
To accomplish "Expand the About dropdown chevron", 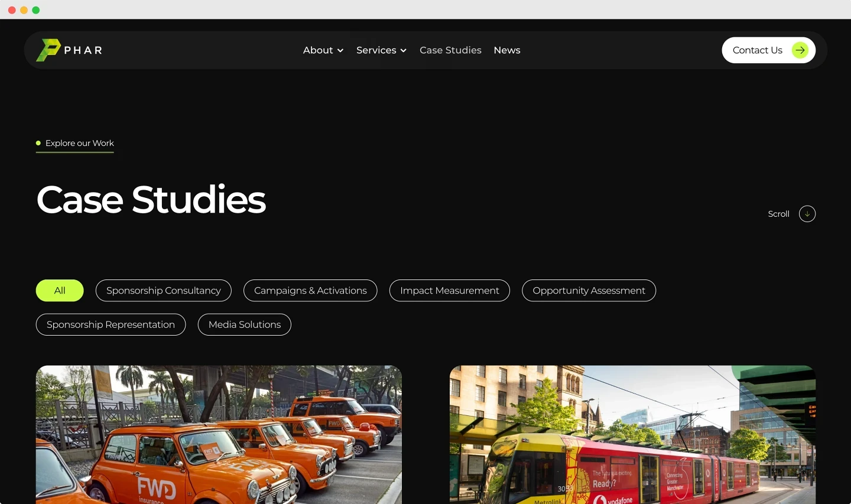I will (x=341, y=51).
